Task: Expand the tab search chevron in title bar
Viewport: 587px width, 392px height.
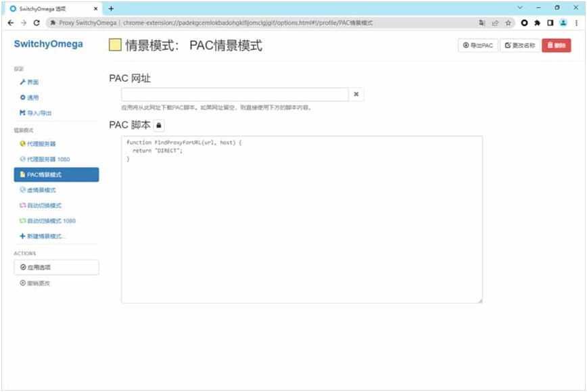Action: click(x=520, y=7)
